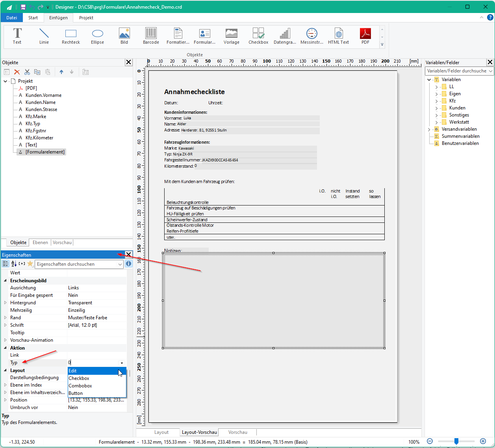Open the Layout view tab
Image resolution: width=495 pixels, height=448 pixels.
[161, 432]
